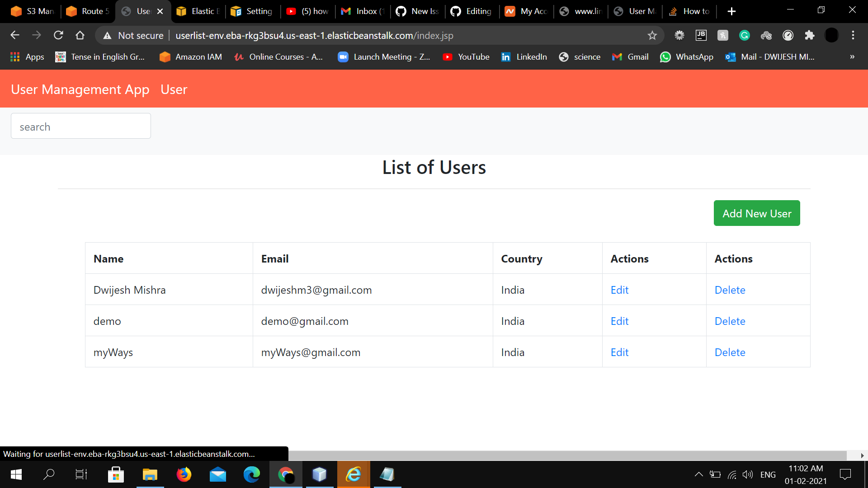Edit the demo user entry
Screen dimensions: 868x488
pos(619,321)
